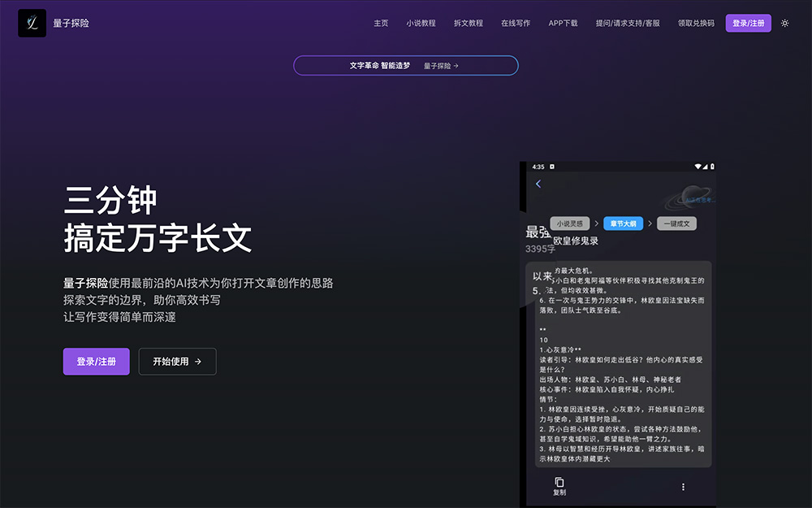The width and height of the screenshot is (812, 508).
Task: Open the 主页 navigation item
Action: tap(381, 24)
